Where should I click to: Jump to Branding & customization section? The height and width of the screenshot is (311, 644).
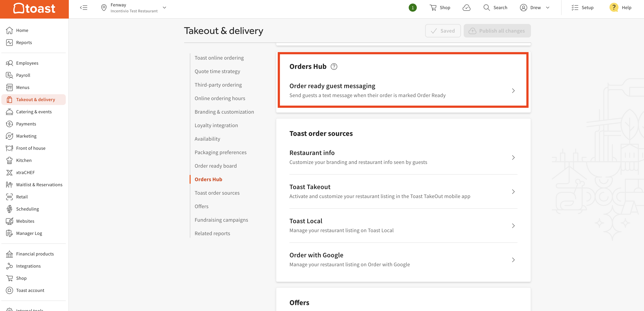(224, 112)
